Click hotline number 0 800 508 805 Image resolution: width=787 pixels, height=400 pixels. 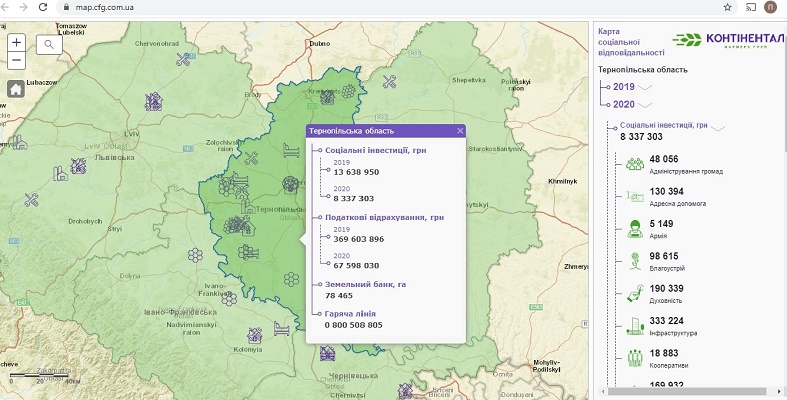click(353, 325)
